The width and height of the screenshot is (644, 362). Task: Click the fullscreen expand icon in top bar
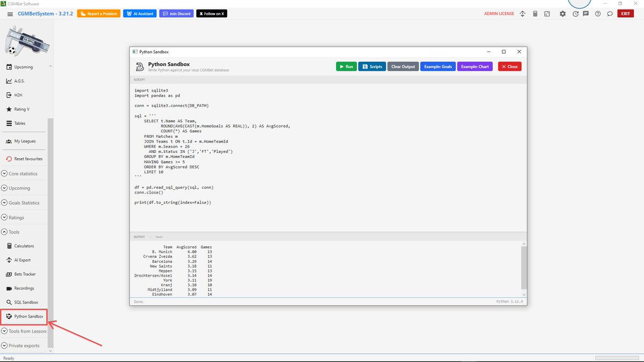(547, 14)
